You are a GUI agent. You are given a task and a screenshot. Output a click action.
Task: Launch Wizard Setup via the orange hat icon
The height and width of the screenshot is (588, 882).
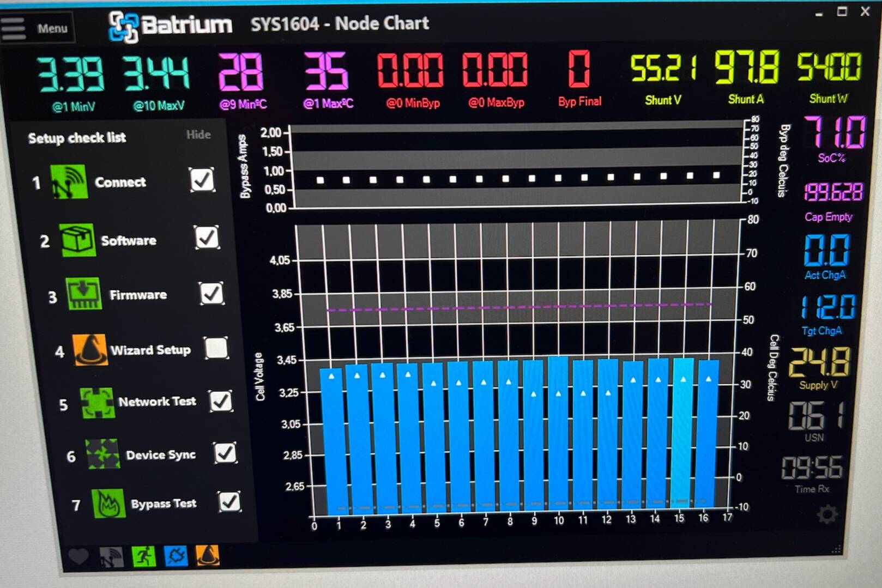click(x=90, y=350)
